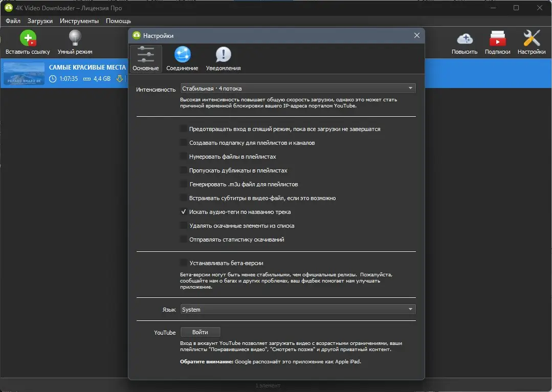552x392 pixels.
Task: Maximize the 4K Video Downloader window
Action: coord(516,7)
